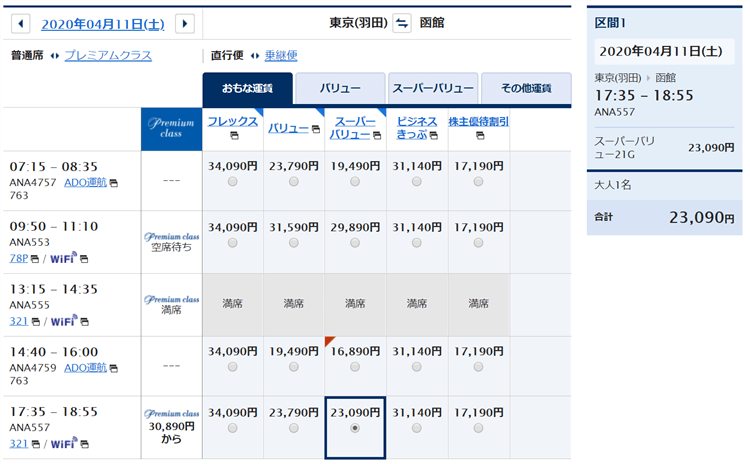
Task: Switch to the バリュー fare tab
Action: (340, 89)
